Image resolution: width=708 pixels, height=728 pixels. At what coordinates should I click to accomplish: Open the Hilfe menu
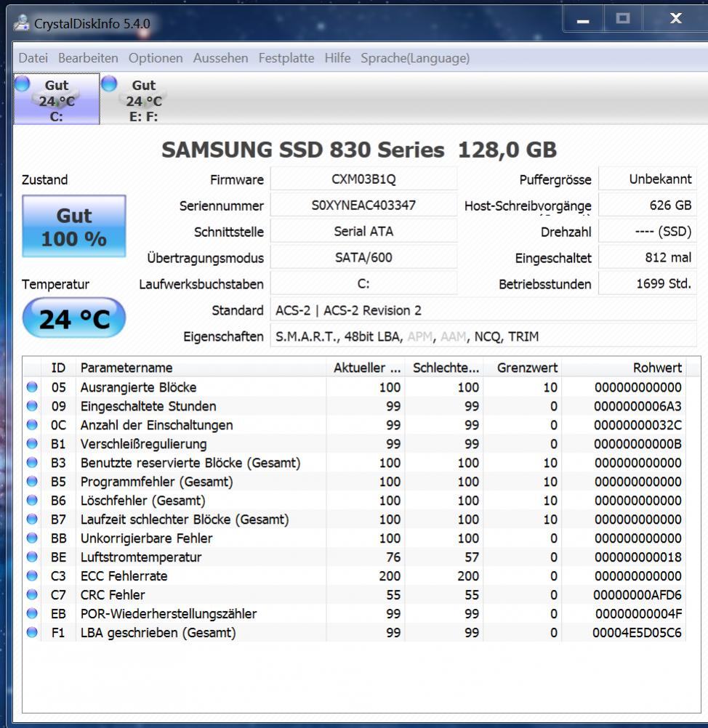tap(338, 58)
